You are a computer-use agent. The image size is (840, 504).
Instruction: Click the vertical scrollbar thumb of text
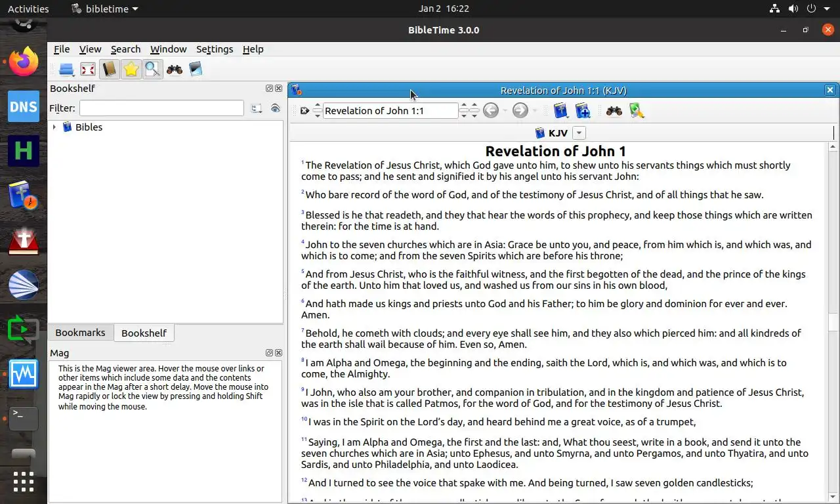(833, 323)
